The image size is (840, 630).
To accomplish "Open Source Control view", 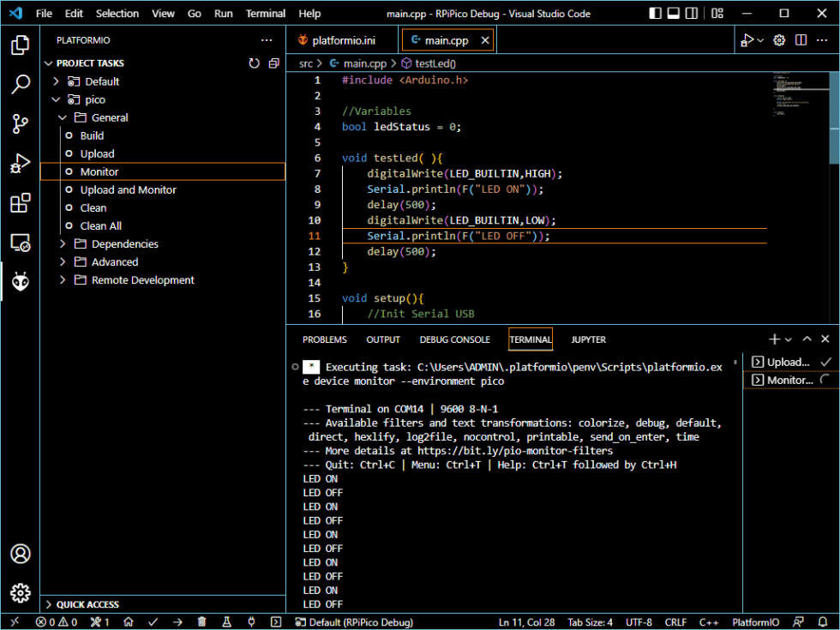I will [20, 123].
